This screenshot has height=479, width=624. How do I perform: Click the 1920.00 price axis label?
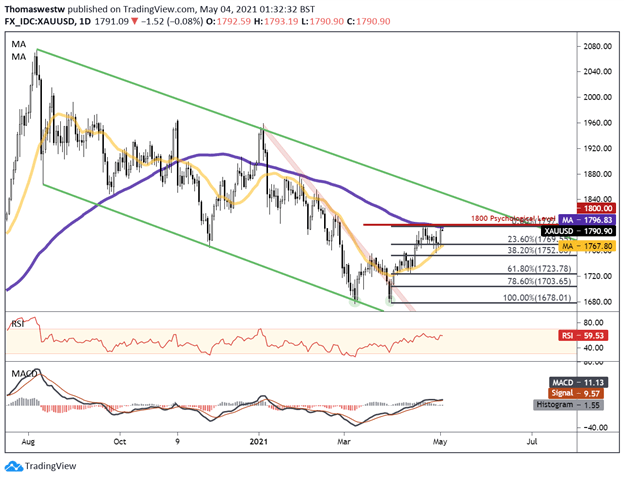click(x=597, y=148)
